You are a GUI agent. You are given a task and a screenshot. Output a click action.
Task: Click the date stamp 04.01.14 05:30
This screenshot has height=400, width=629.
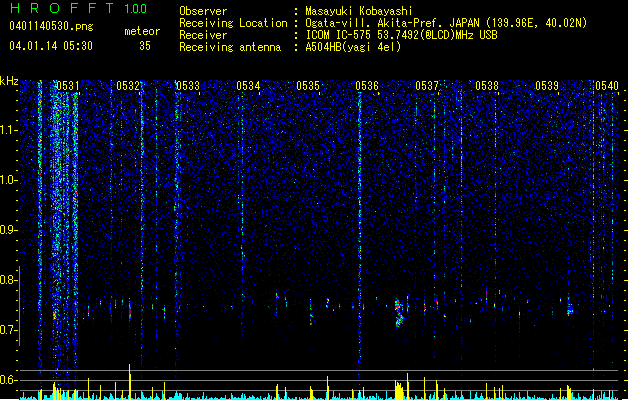coord(51,46)
